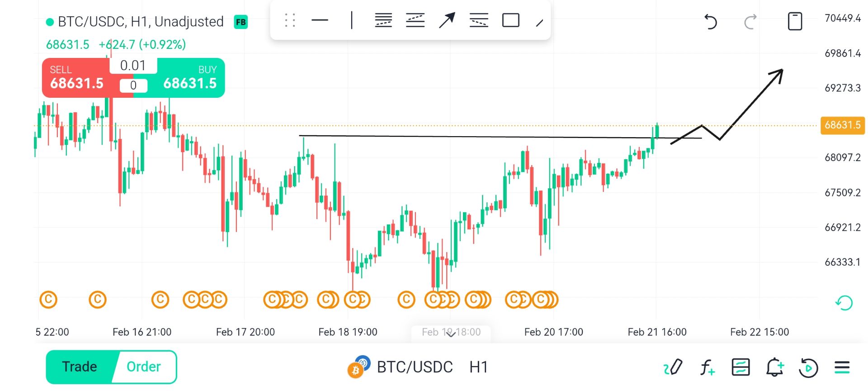Screen dimensions: 868x391
Task: Open the pencil drawing tools icon
Action: tap(673, 367)
